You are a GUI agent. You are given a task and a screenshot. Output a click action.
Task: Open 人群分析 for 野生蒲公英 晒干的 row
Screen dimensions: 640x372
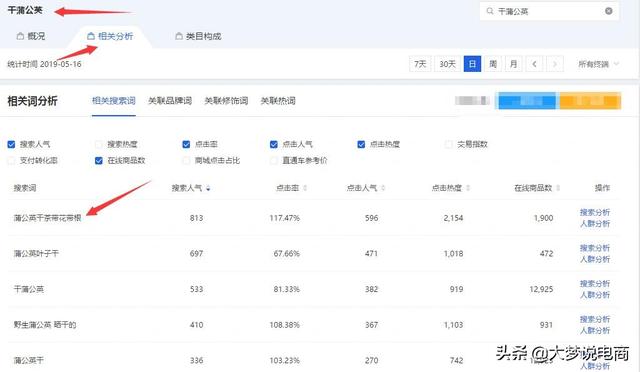tap(595, 330)
